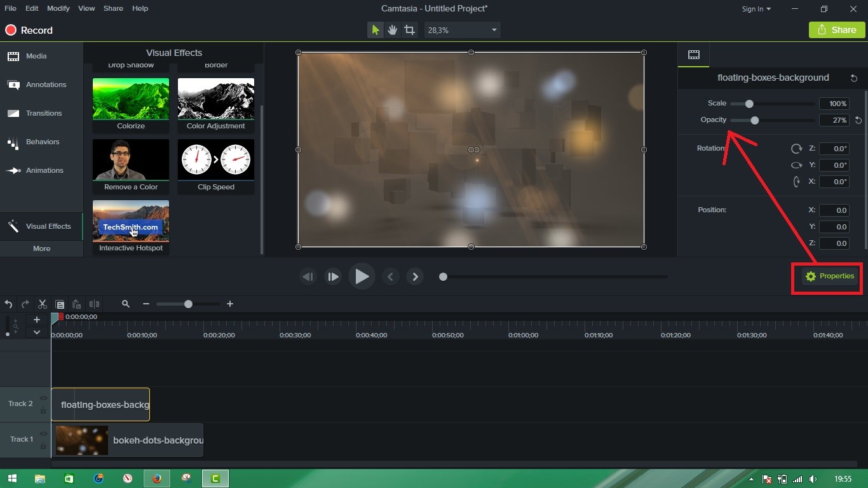The height and width of the screenshot is (488, 868).
Task: Click the Record button
Action: (29, 30)
